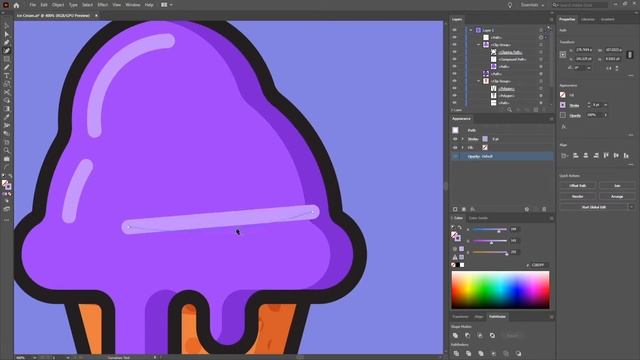This screenshot has height=360, width=640.
Task: Select the Scissors tool
Action: tap(7, 92)
